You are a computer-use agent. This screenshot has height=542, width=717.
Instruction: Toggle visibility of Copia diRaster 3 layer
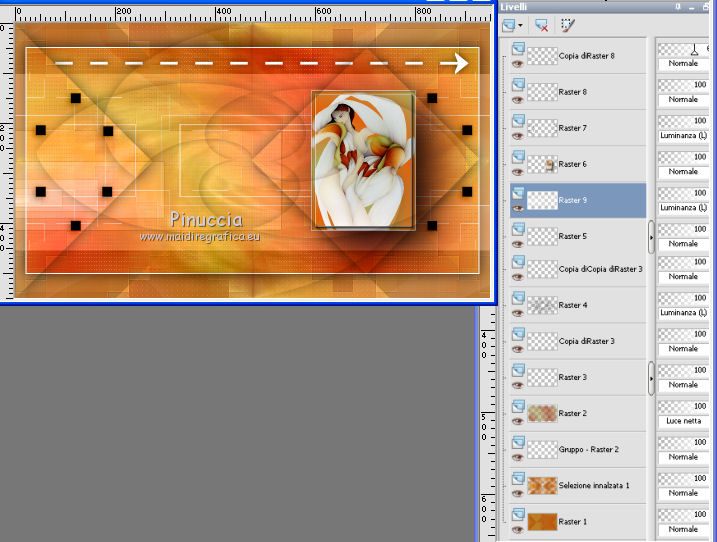tap(518, 349)
